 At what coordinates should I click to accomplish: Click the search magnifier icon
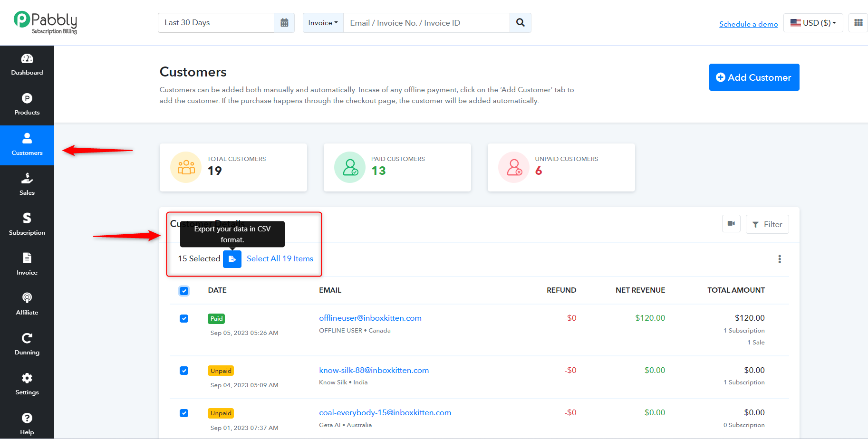(x=521, y=23)
